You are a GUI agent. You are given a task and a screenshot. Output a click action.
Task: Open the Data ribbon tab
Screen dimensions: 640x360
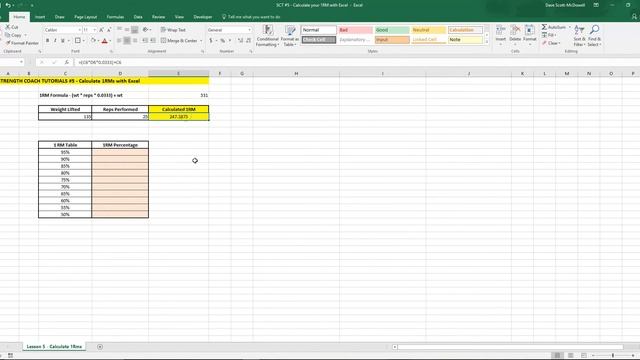tap(138, 17)
